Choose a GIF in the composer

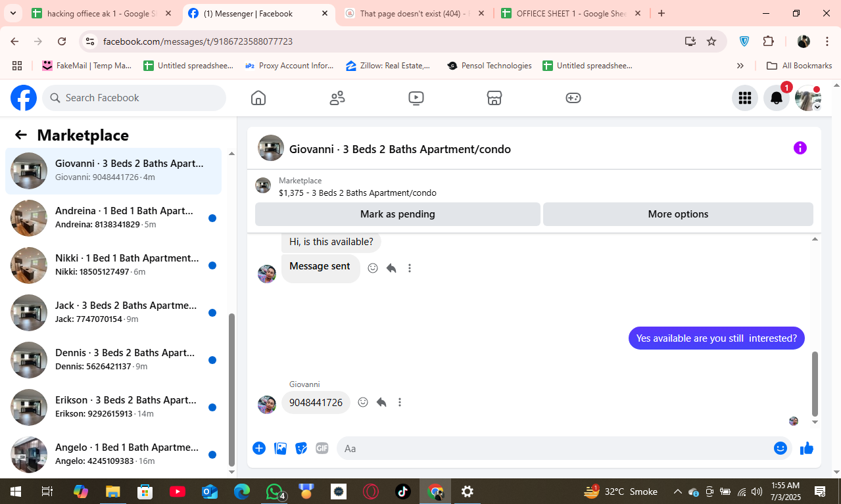coord(322,448)
